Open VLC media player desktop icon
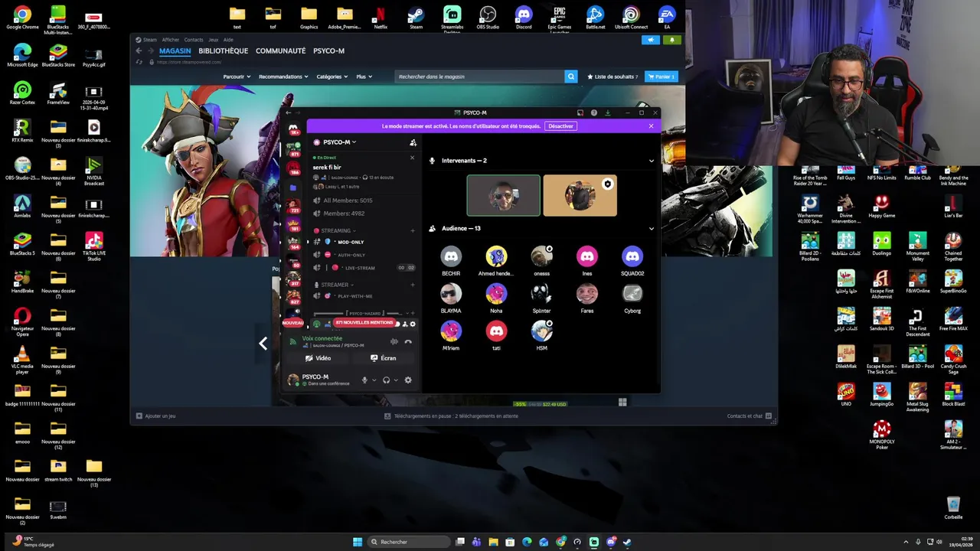 click(22, 359)
